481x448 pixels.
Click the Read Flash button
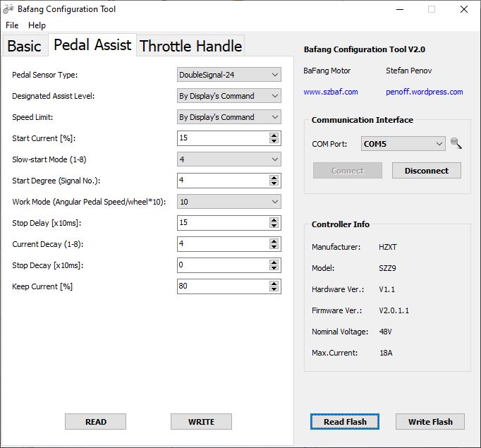pyautogui.click(x=345, y=422)
